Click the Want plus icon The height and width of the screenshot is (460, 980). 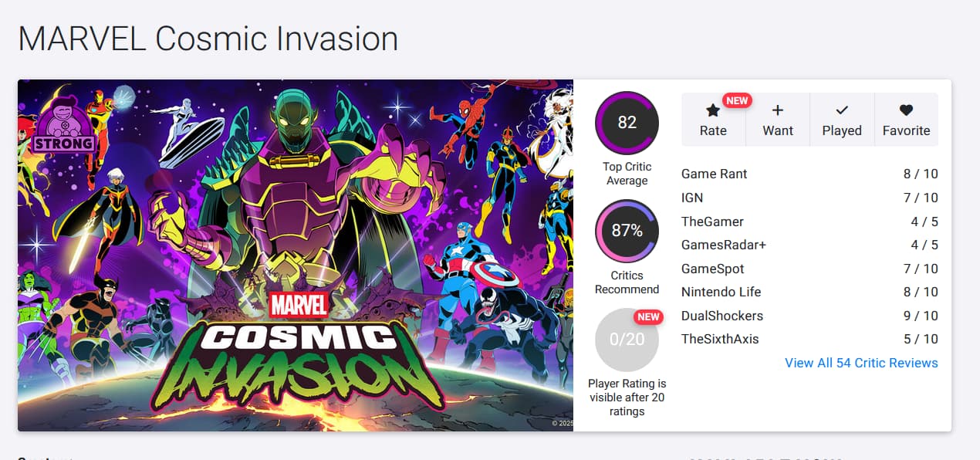tap(778, 110)
